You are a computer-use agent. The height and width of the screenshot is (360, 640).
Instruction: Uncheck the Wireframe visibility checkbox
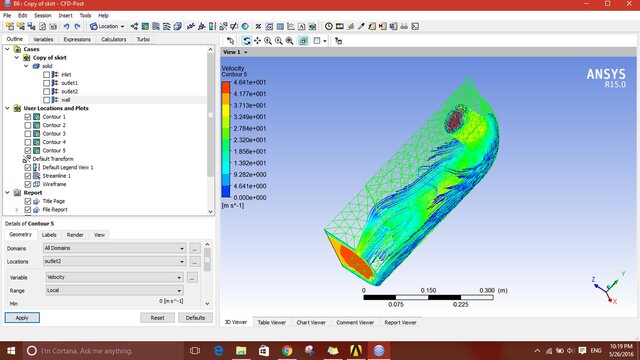click(x=28, y=184)
